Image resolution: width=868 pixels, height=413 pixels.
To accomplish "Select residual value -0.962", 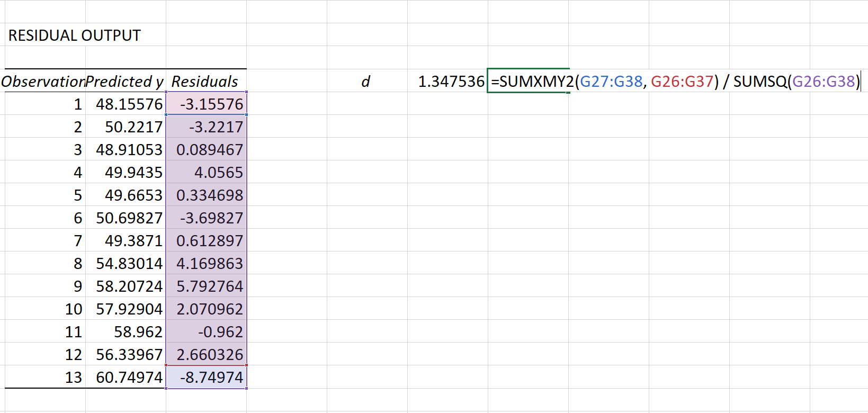I will pos(206,331).
